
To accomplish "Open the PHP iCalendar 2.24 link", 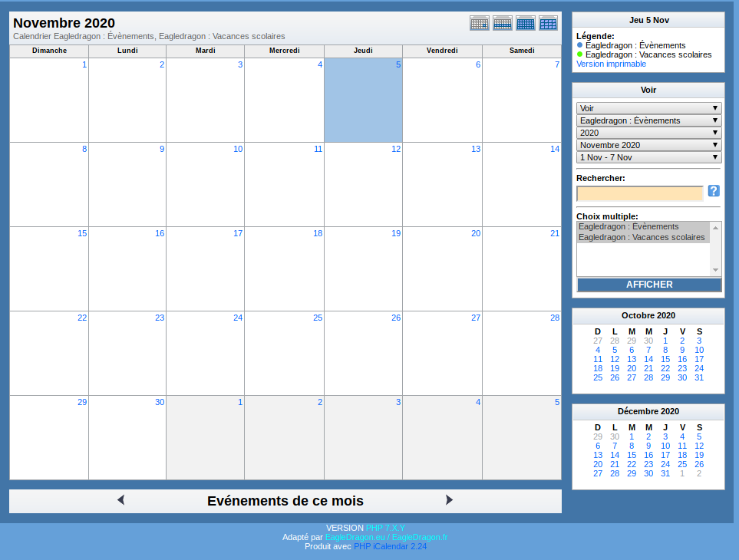I will (x=390, y=546).
